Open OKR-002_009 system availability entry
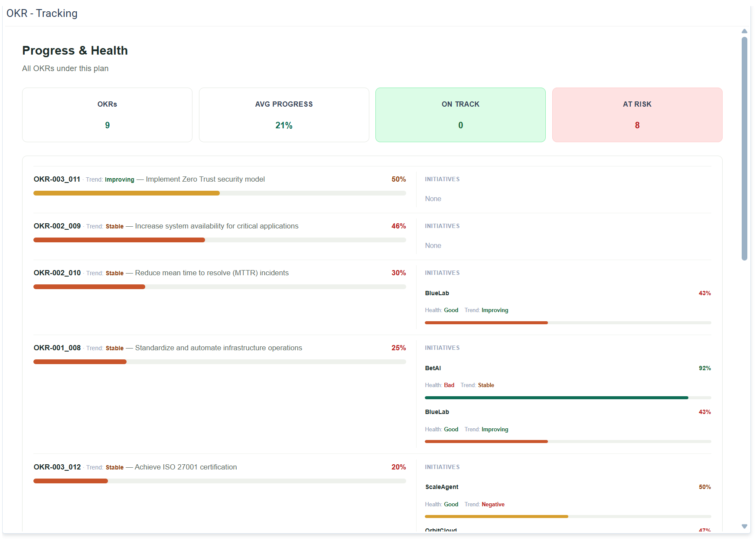The width and height of the screenshot is (756, 541). tap(166, 226)
